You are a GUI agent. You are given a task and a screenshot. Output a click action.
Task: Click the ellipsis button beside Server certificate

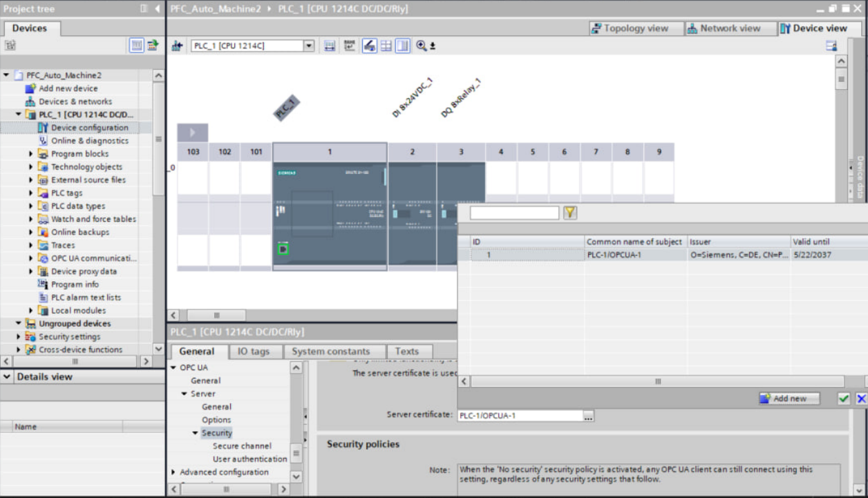pyautogui.click(x=588, y=416)
